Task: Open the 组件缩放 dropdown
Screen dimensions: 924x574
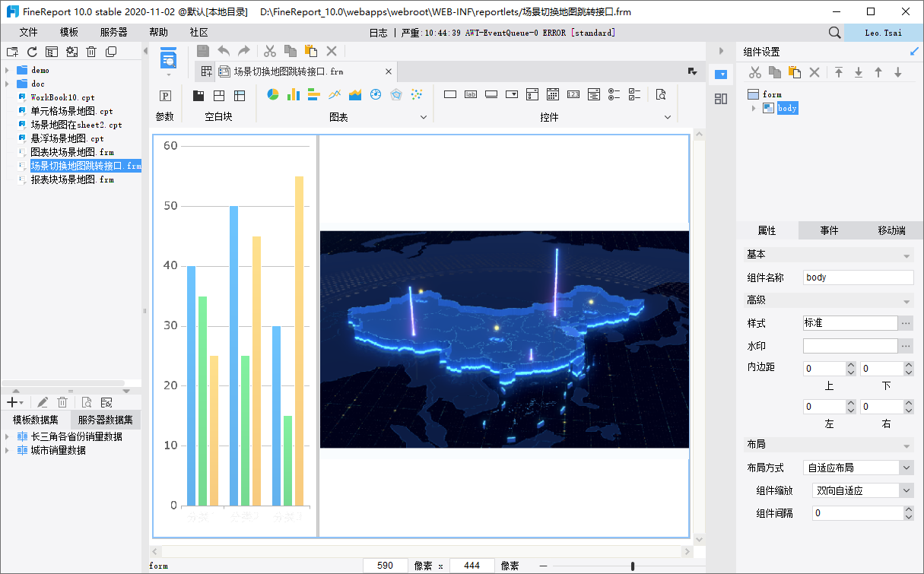Action: coord(906,490)
